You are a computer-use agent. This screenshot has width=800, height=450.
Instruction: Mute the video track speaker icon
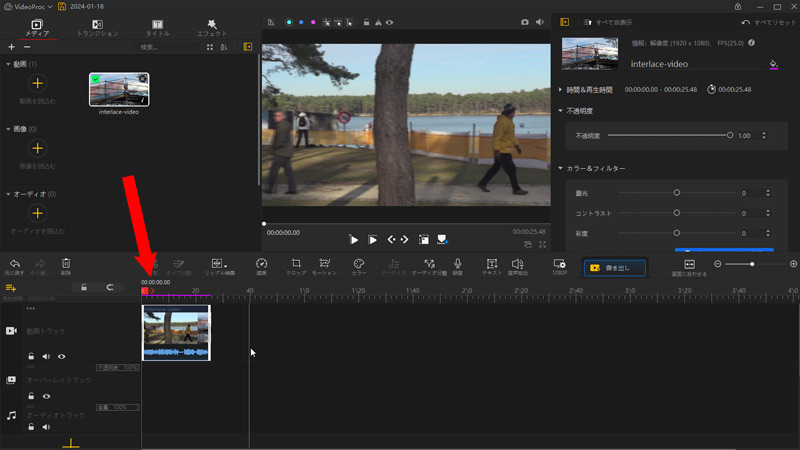point(46,356)
